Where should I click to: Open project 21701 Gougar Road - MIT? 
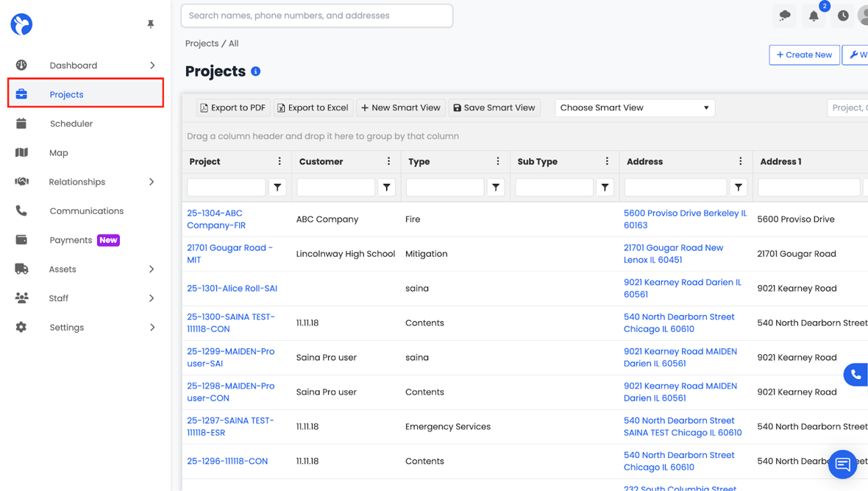click(230, 254)
